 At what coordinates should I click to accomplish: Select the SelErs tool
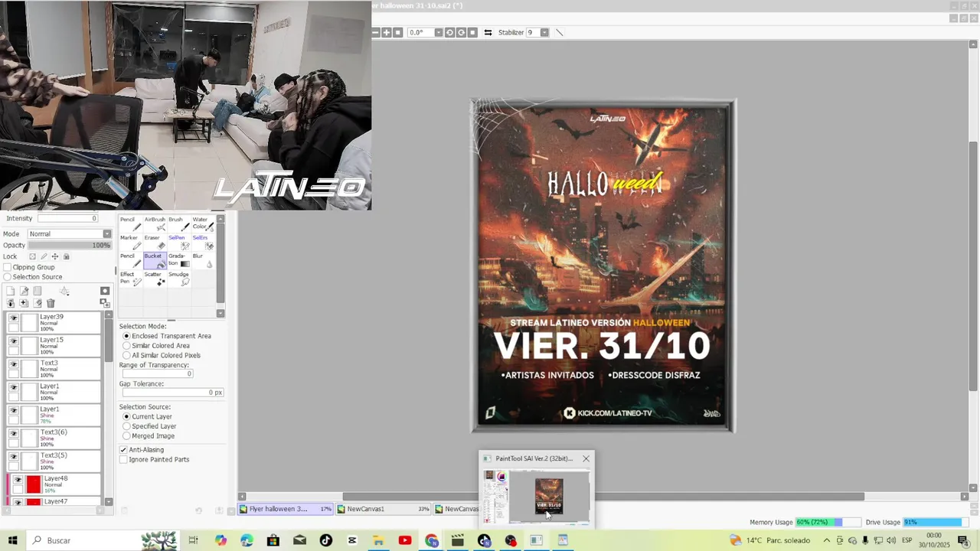[202, 242]
